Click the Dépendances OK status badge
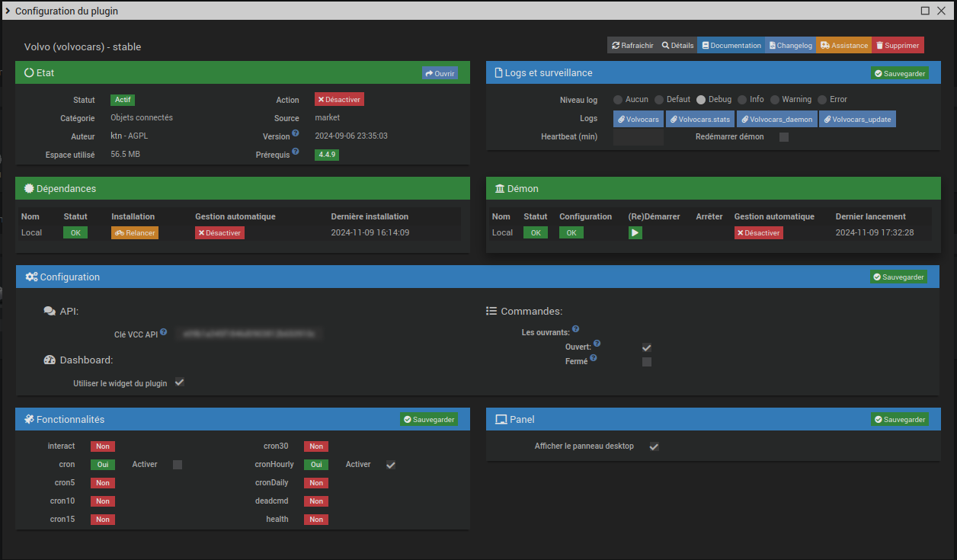The height and width of the screenshot is (560, 957). (x=75, y=232)
